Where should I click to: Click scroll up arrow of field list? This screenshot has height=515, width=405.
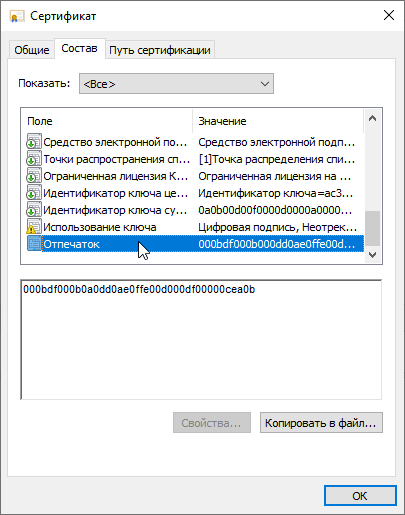point(372,118)
